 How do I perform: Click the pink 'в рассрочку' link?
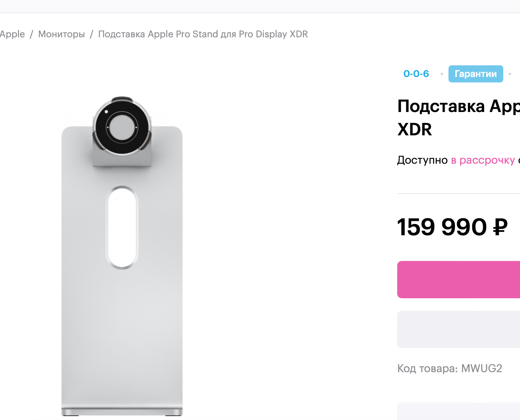[x=483, y=160]
